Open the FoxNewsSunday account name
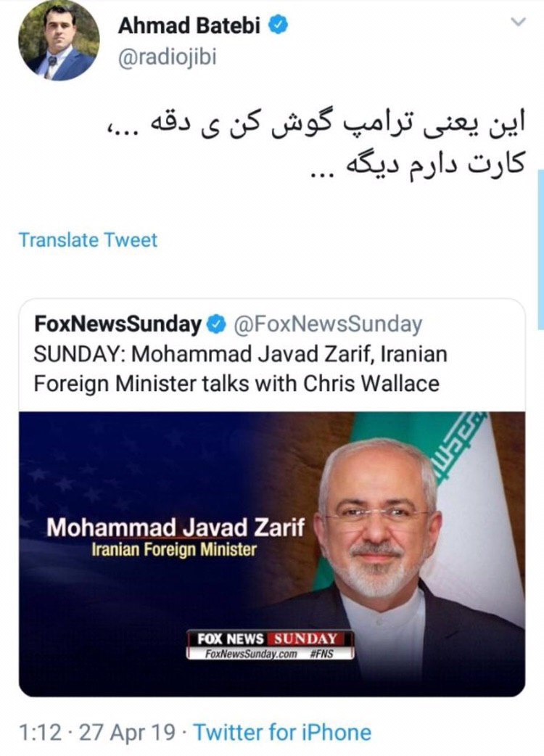544x756 pixels. (118, 324)
